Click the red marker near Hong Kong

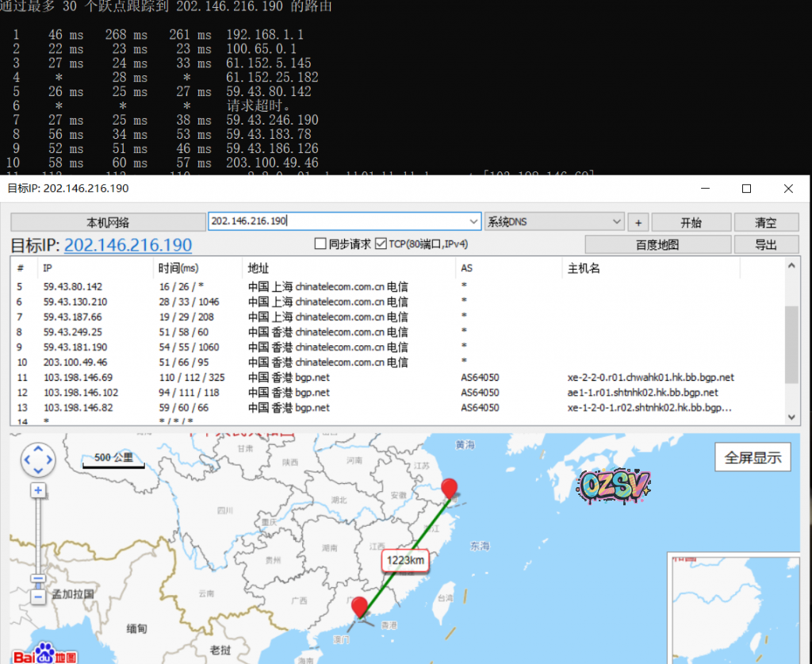(x=360, y=607)
